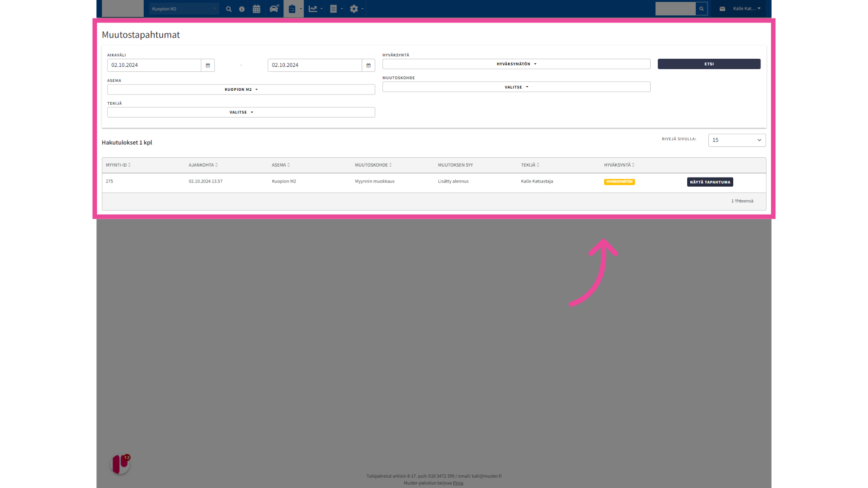Sort by Tekijä column header

tap(530, 165)
